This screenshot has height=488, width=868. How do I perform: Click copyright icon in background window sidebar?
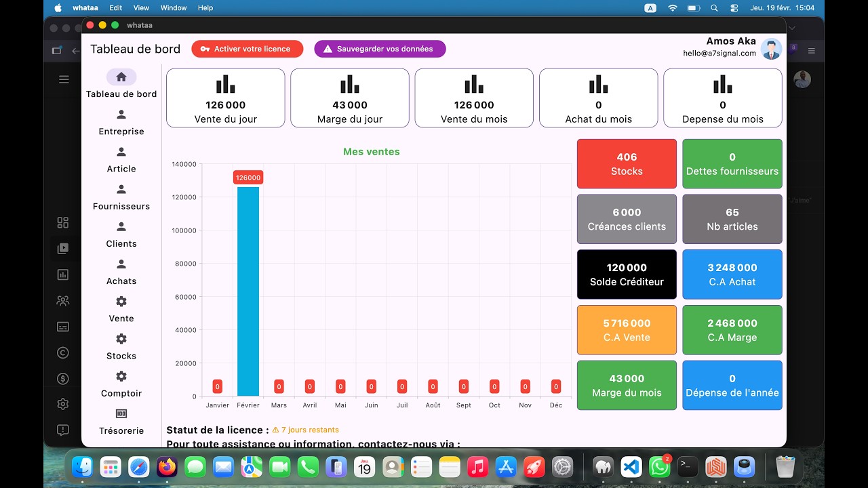[x=63, y=352]
